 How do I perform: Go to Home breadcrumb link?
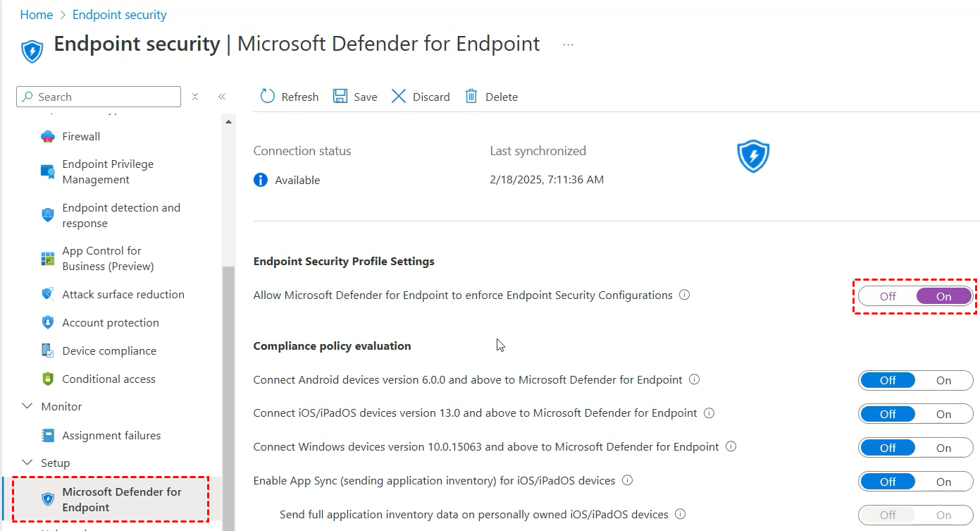37,15
